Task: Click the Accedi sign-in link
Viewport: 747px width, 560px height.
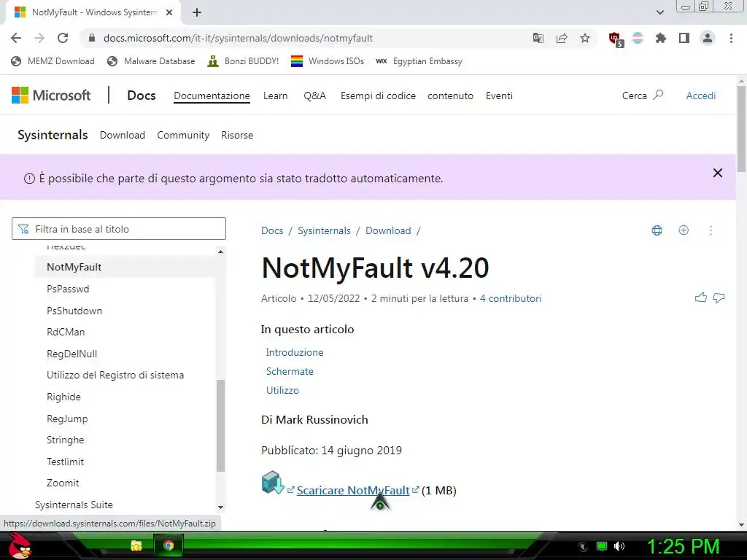Action: click(701, 96)
